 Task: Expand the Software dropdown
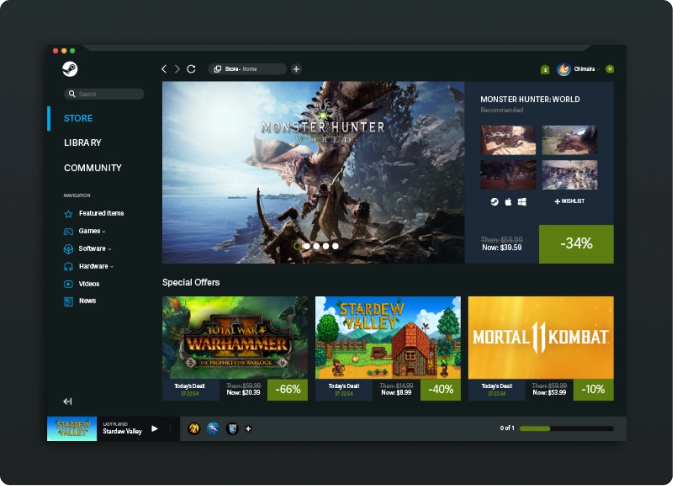coord(109,249)
